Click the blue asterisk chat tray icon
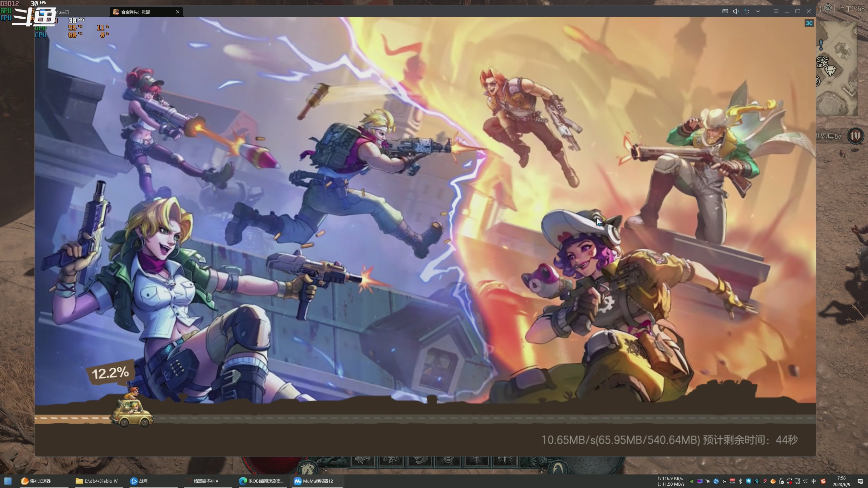868x488 pixels. (749, 481)
